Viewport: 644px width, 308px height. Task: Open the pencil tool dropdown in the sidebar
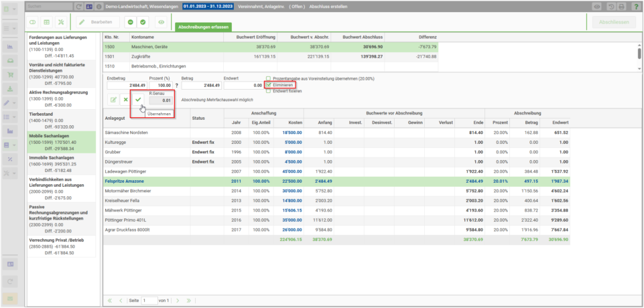click(14, 102)
